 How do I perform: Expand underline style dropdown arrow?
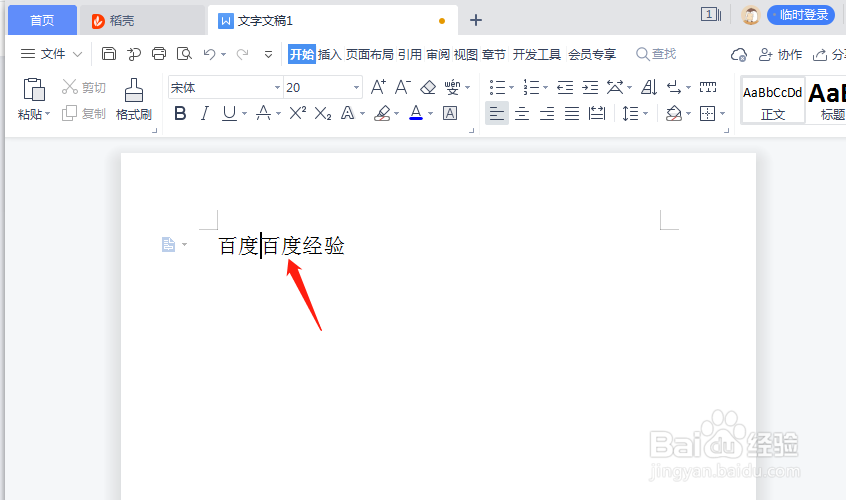pyautogui.click(x=244, y=113)
